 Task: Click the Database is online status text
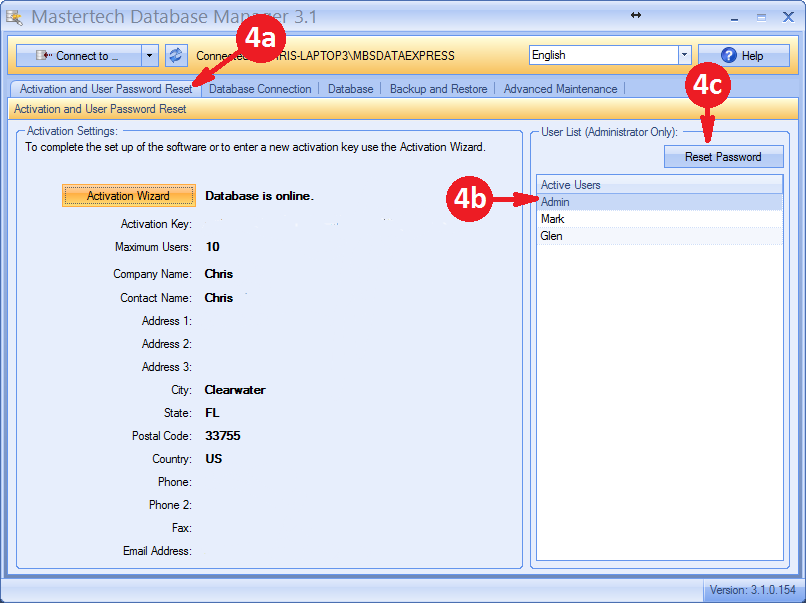[259, 196]
